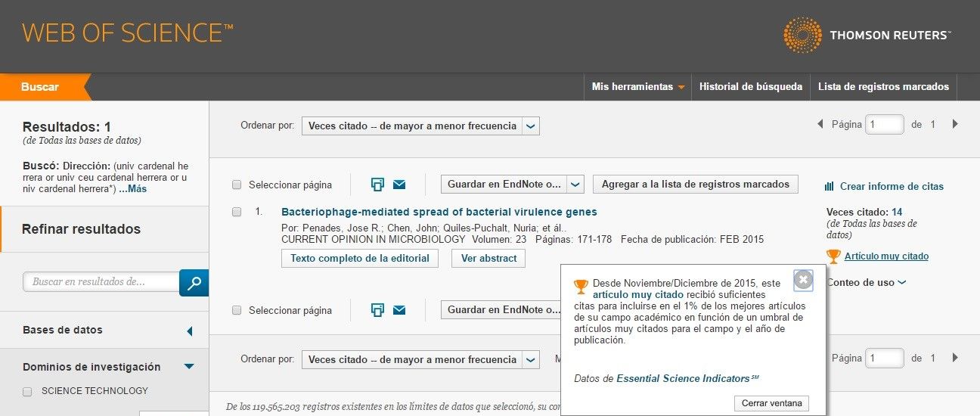Close the highly cited popup with X icon
Screen dimensions: 980x416
tap(803, 280)
